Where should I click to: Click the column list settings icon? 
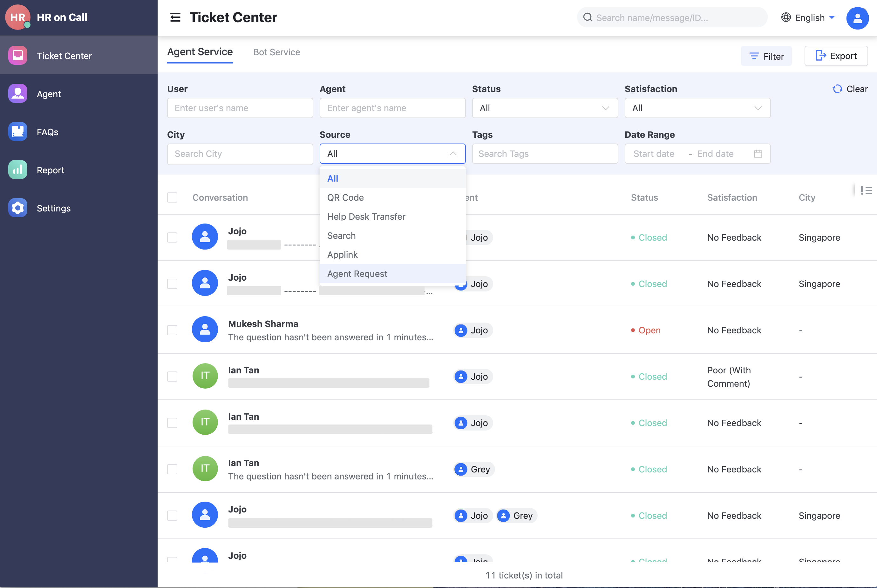click(x=866, y=190)
